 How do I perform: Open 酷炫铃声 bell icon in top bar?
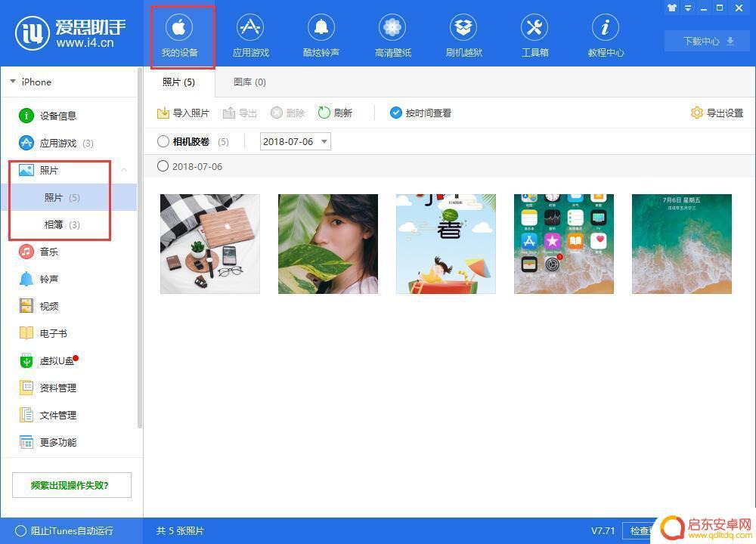tap(321, 36)
